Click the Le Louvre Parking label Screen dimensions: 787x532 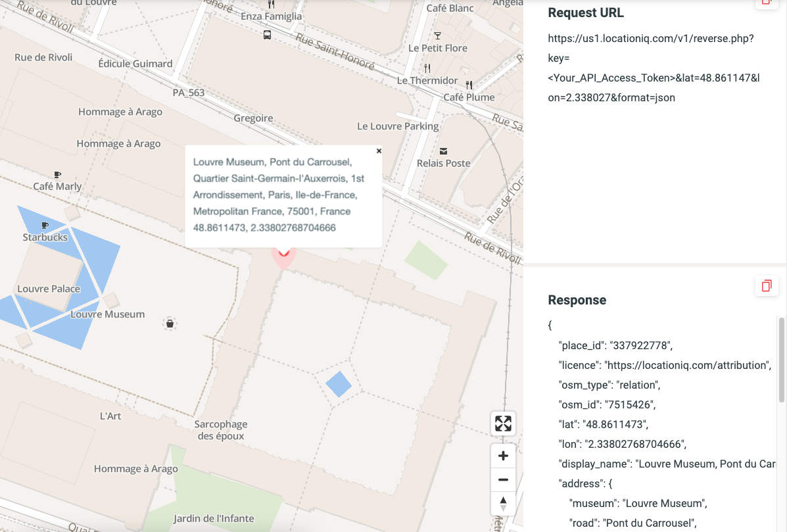[x=398, y=126]
